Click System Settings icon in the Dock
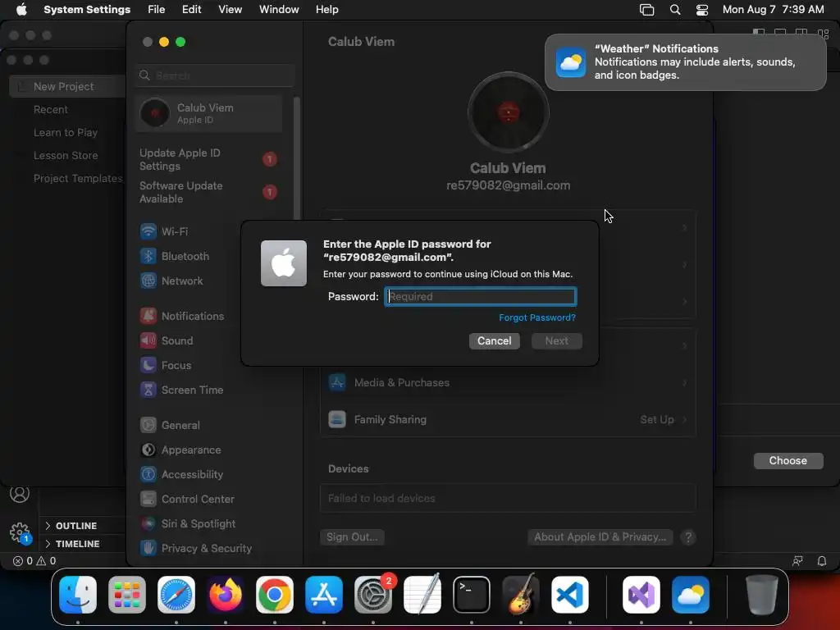 click(373, 595)
